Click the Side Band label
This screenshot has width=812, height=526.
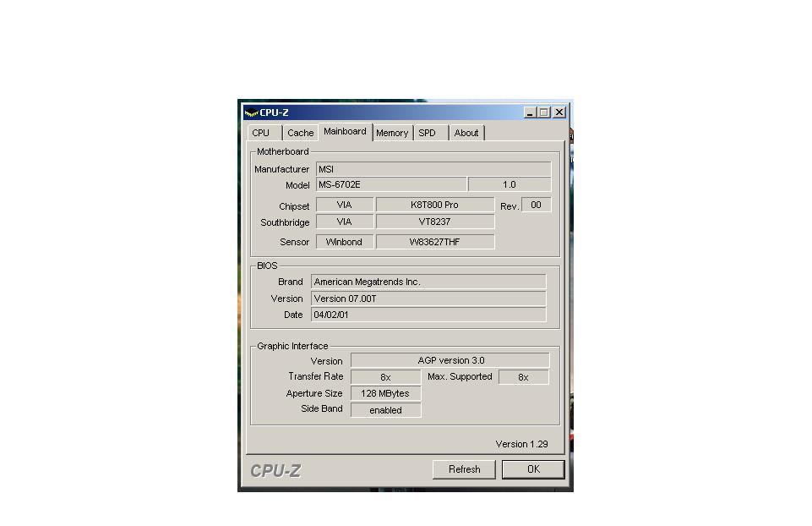pyautogui.click(x=322, y=408)
